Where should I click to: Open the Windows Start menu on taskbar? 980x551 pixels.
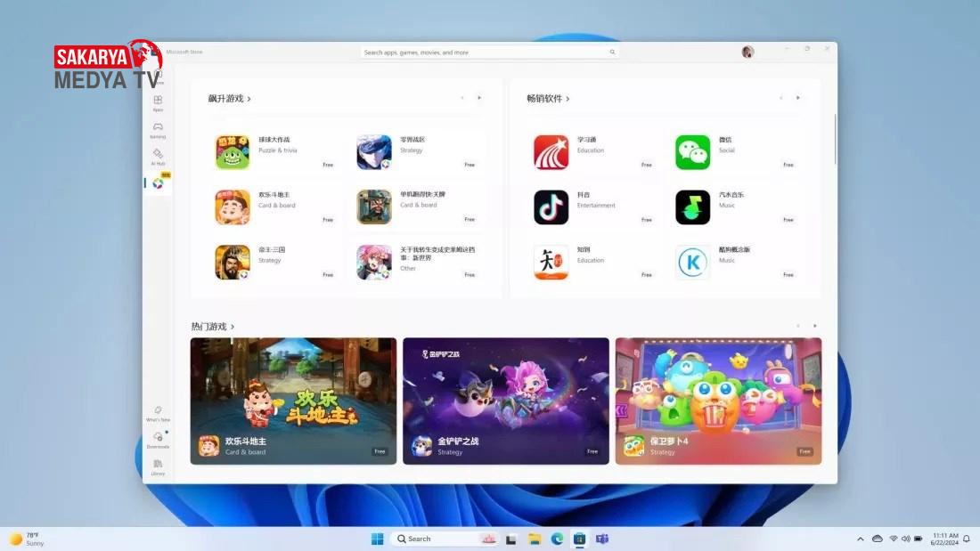click(x=377, y=539)
